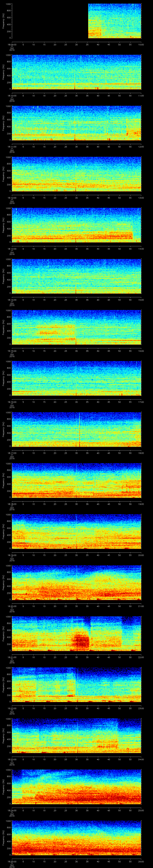
Task: Click the 18:20:00 start time label
Action: click(x=12, y=606)
